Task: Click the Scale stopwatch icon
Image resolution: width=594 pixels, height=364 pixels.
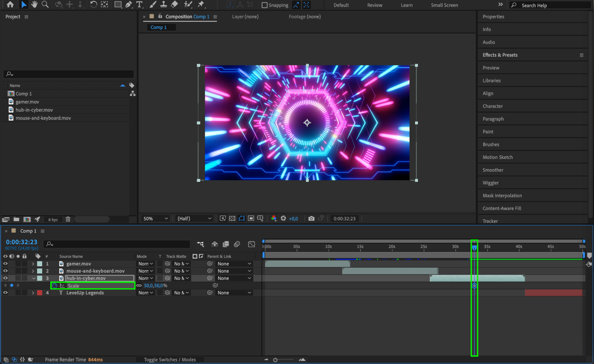Action: 55,286
